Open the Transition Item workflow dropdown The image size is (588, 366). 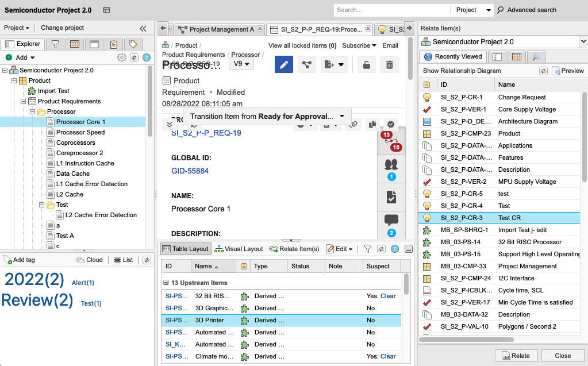267,116
